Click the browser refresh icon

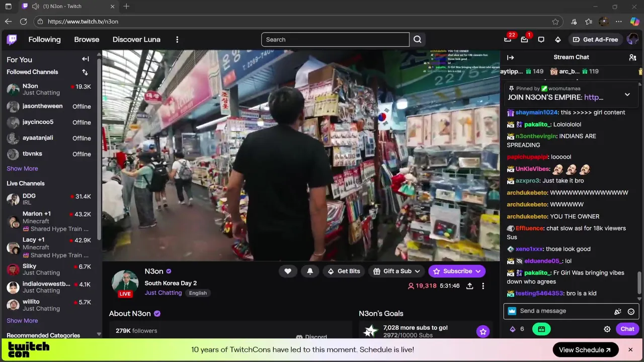click(x=23, y=22)
